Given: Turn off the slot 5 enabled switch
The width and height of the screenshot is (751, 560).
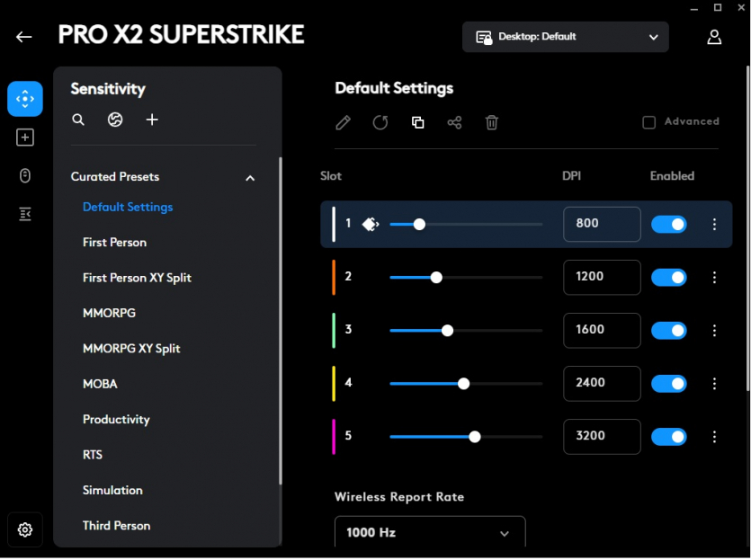Looking at the screenshot, I should click(x=668, y=437).
